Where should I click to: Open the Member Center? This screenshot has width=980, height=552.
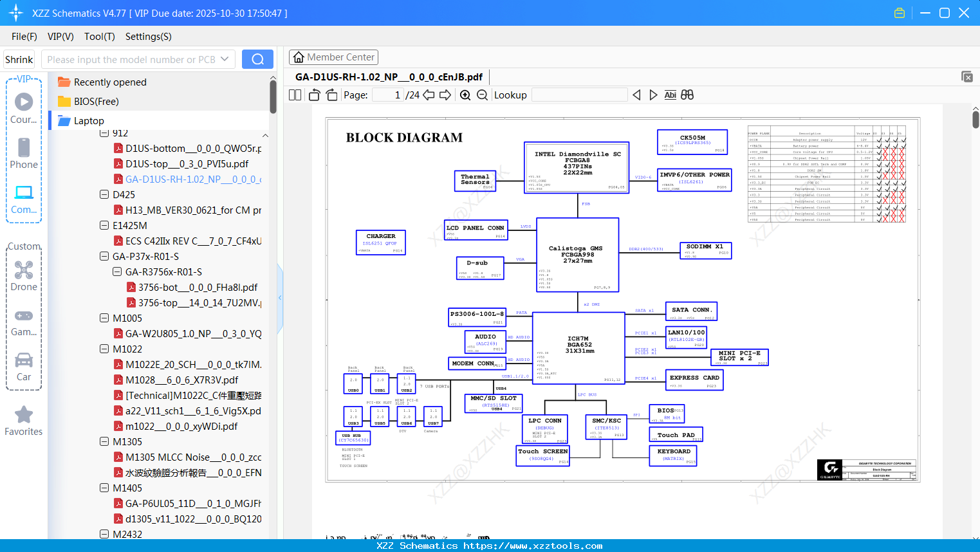pyautogui.click(x=333, y=57)
